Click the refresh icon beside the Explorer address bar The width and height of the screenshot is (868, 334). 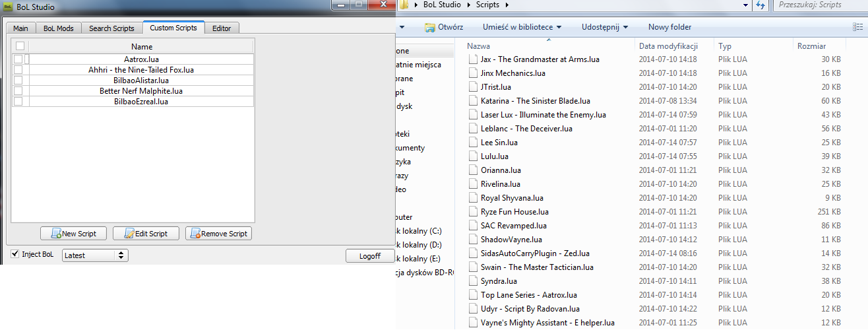tap(760, 5)
